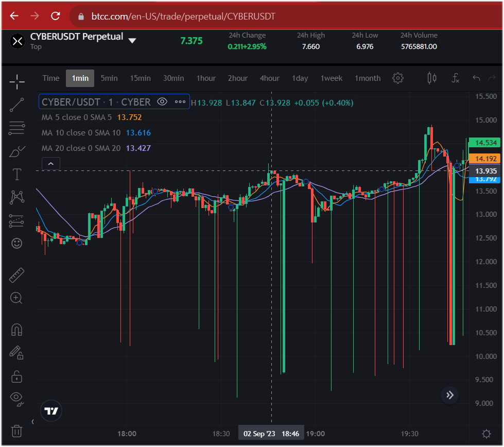This screenshot has width=504, height=447.
Task: Select the trend line drawing tool
Action: (x=17, y=105)
